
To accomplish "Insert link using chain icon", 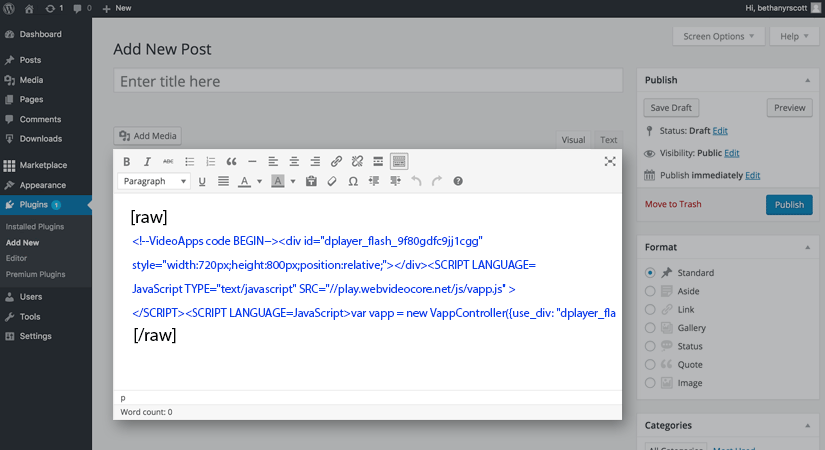I will click(x=336, y=162).
